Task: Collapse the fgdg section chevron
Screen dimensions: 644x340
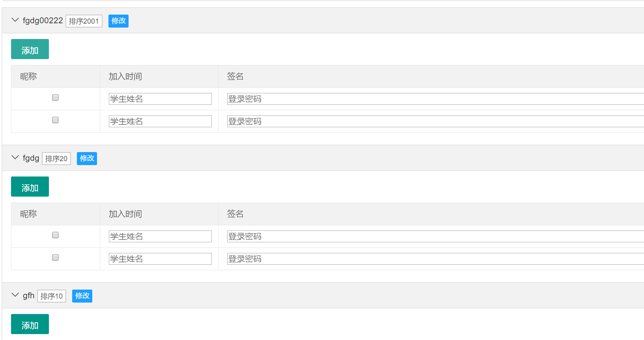Action: coord(15,158)
